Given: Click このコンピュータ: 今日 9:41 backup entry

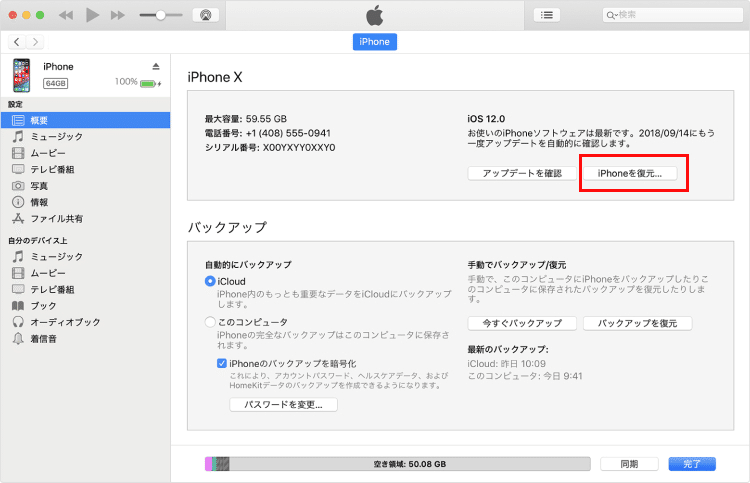Looking at the screenshot, I should (x=525, y=376).
